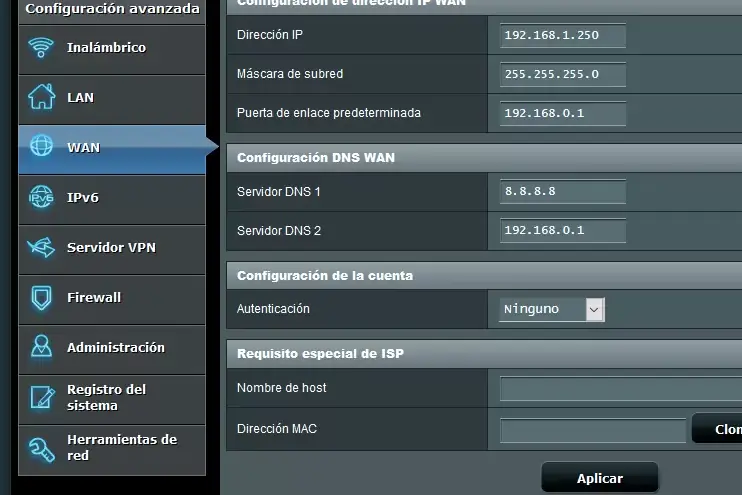Focus the Dirección MAC input field
742x495 pixels.
click(593, 431)
